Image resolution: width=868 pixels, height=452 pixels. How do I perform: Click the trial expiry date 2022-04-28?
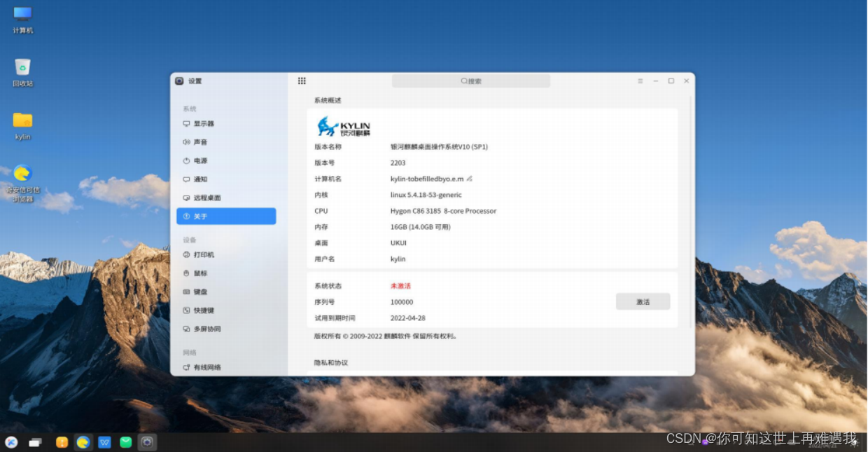tap(407, 318)
